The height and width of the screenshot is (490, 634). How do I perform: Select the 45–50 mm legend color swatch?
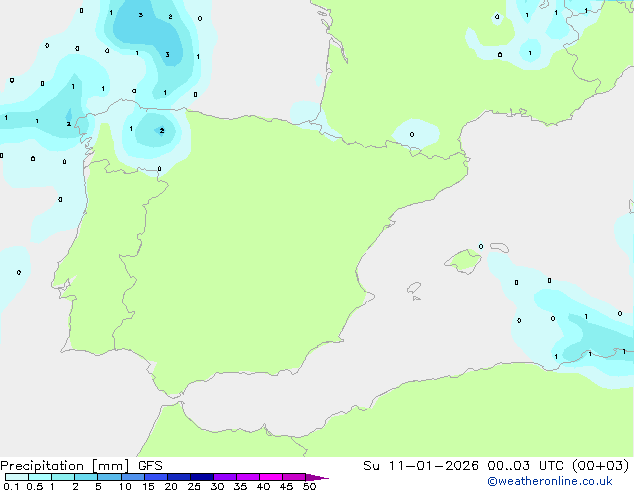[x=294, y=477]
